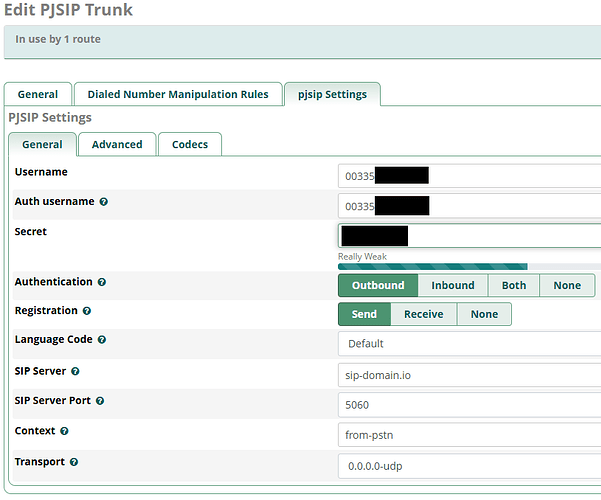Open help icon next to Auth username

[103, 202]
